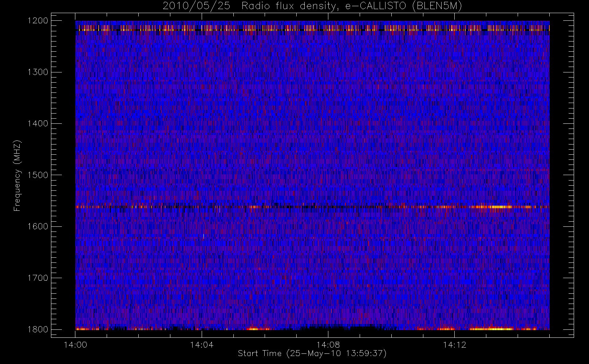This screenshot has width=589, height=364.
Task: Click the "Start Time (25-May-10 13:59:37)" label
Action: click(312, 353)
